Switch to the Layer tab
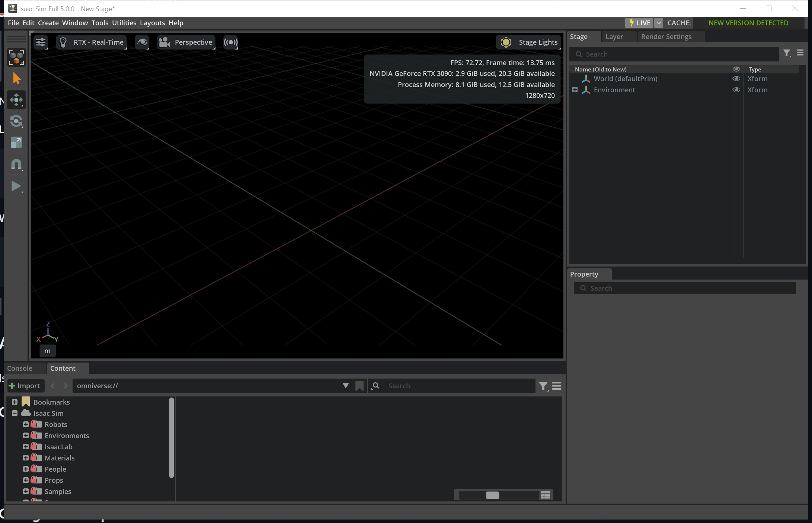Screen dimensions: 812x523 click(615, 36)
